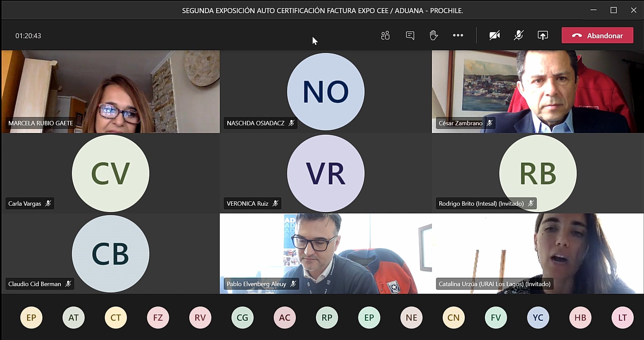Select the NE participant bubble
Image resolution: width=644 pixels, height=340 pixels.
[x=411, y=317]
